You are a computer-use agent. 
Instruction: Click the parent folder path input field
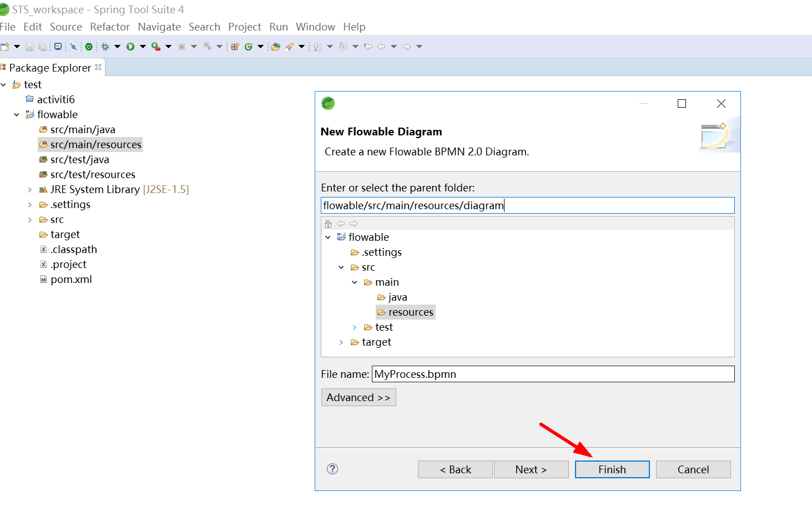[x=527, y=205]
